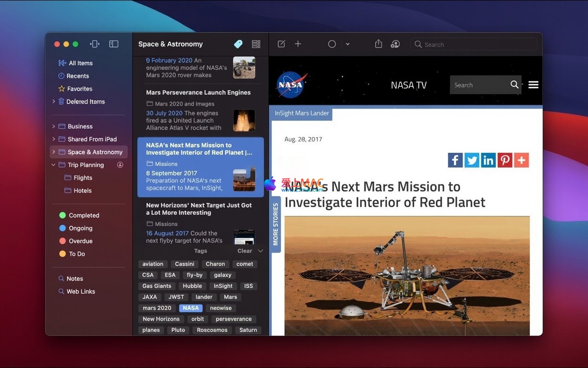Open NASA hamburger menu
588x368 pixels.
pos(534,85)
